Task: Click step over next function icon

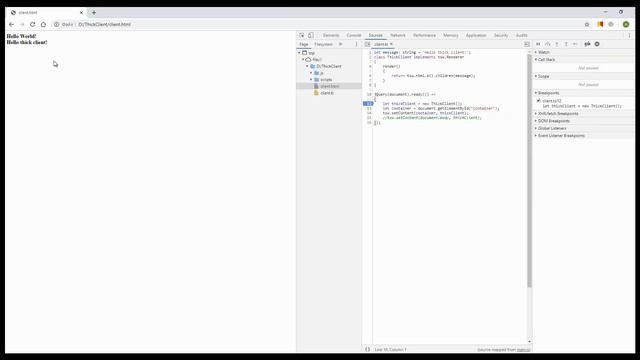Action: [548, 44]
